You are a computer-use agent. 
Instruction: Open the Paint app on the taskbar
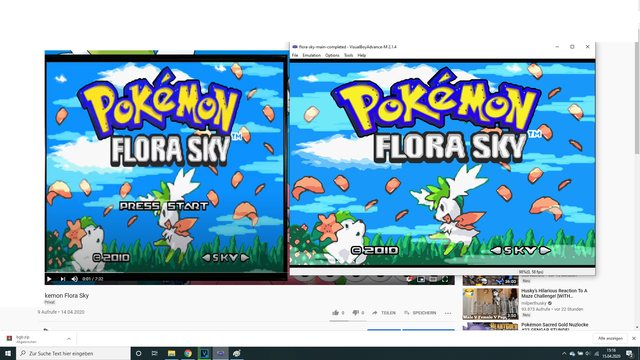coord(237,353)
